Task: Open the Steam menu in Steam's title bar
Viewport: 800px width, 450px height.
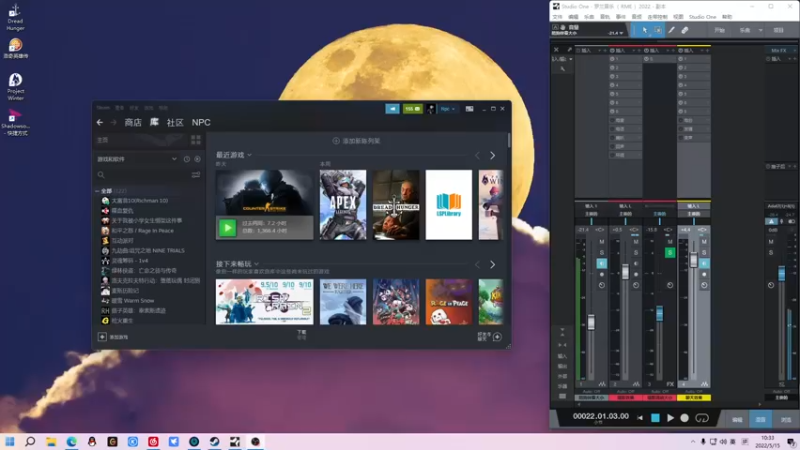Action: point(103,108)
